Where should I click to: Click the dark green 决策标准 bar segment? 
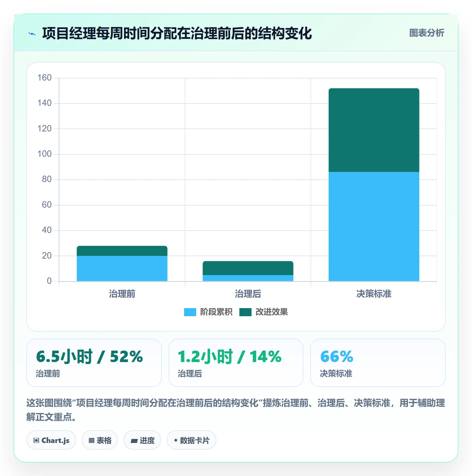click(x=374, y=130)
